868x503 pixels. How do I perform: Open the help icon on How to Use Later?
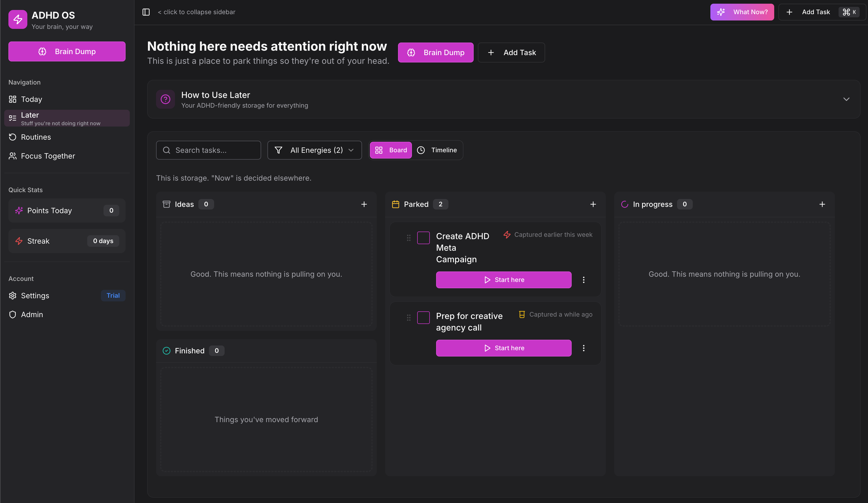tap(166, 99)
